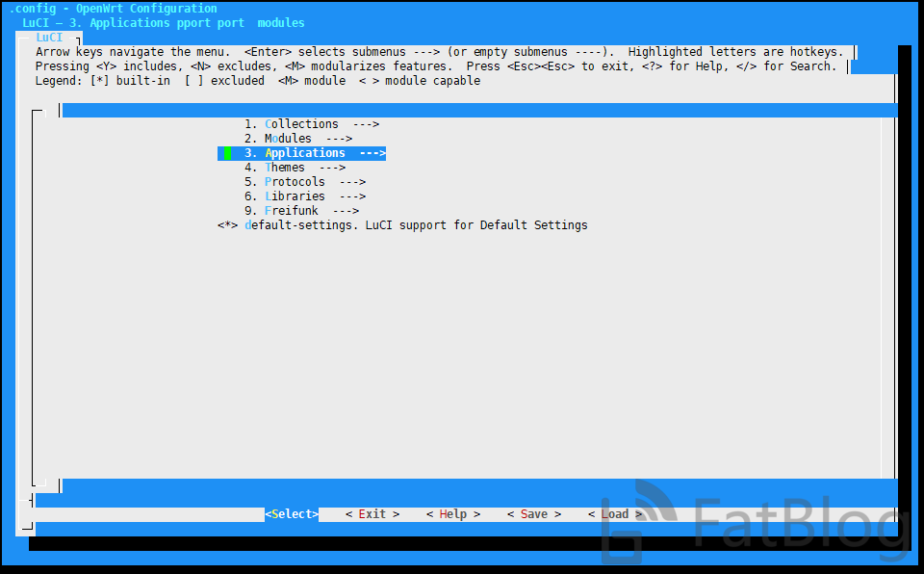Open the 1. Collections submenu
This screenshot has height=574, width=924.
point(312,124)
